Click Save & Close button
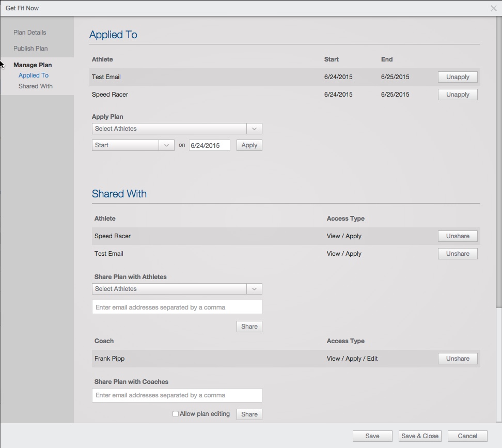 [x=420, y=436]
